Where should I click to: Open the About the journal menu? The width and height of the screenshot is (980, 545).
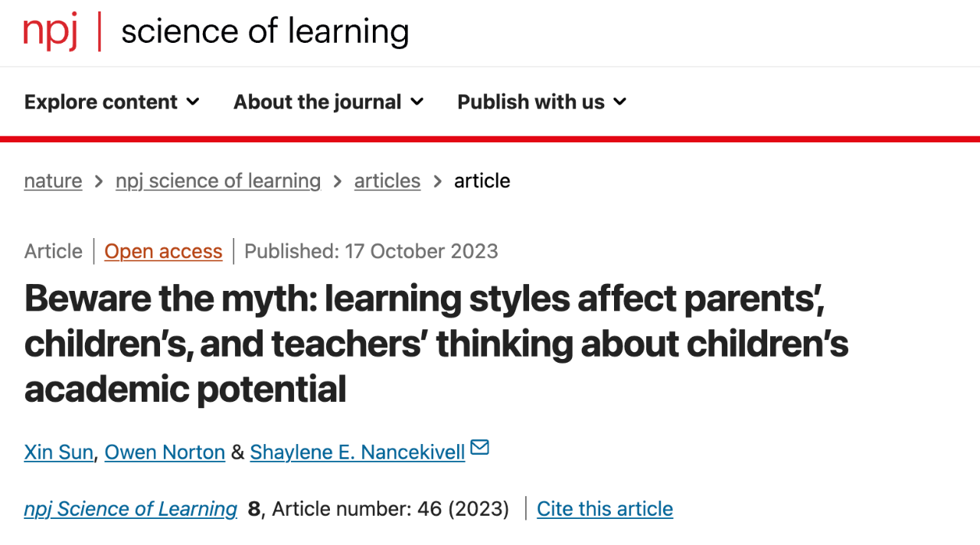(328, 102)
